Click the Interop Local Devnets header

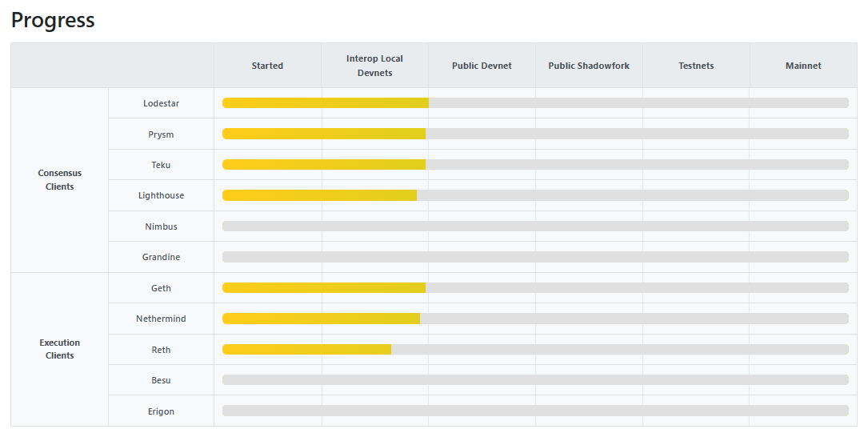tap(374, 66)
